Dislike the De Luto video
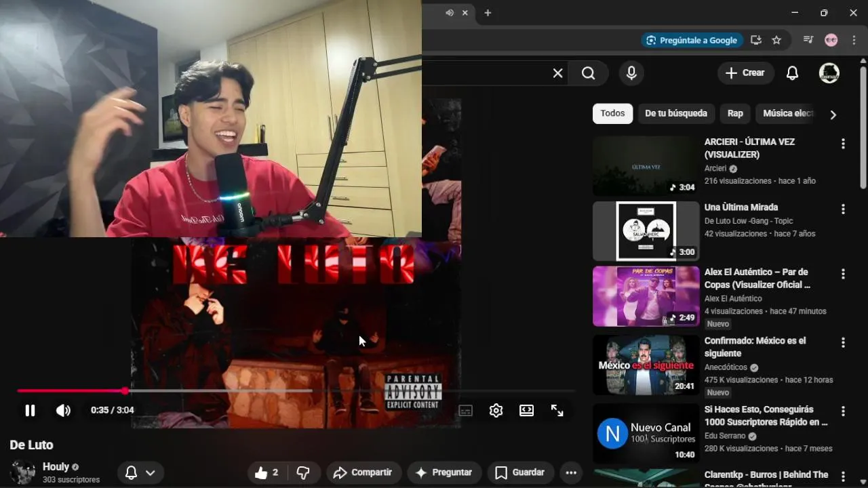Viewport: 868px width, 488px height. pyautogui.click(x=303, y=472)
